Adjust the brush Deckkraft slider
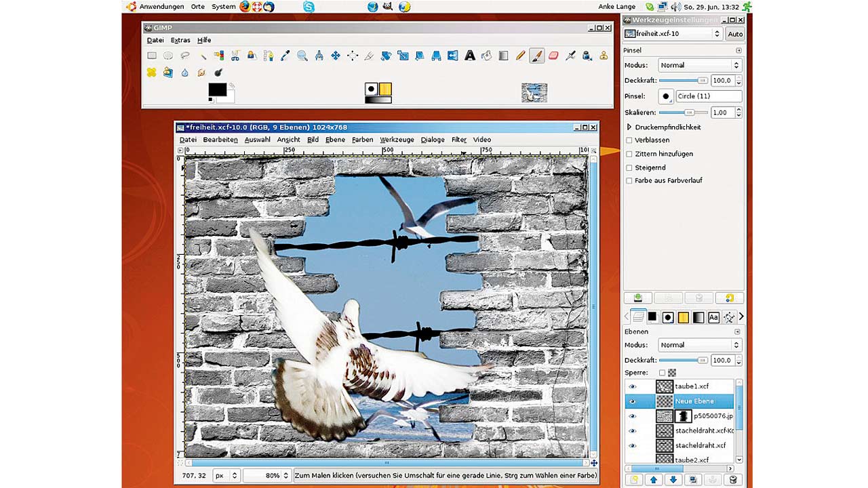The height and width of the screenshot is (488, 868). [x=684, y=80]
